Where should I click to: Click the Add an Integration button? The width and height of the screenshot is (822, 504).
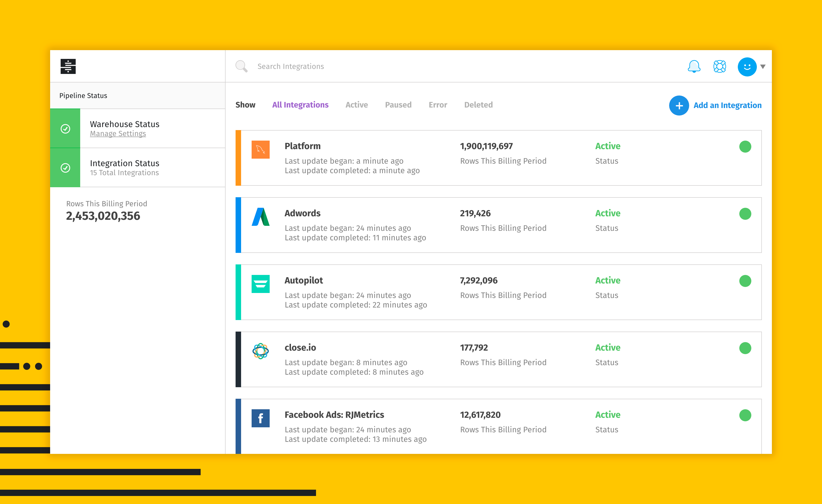click(715, 106)
